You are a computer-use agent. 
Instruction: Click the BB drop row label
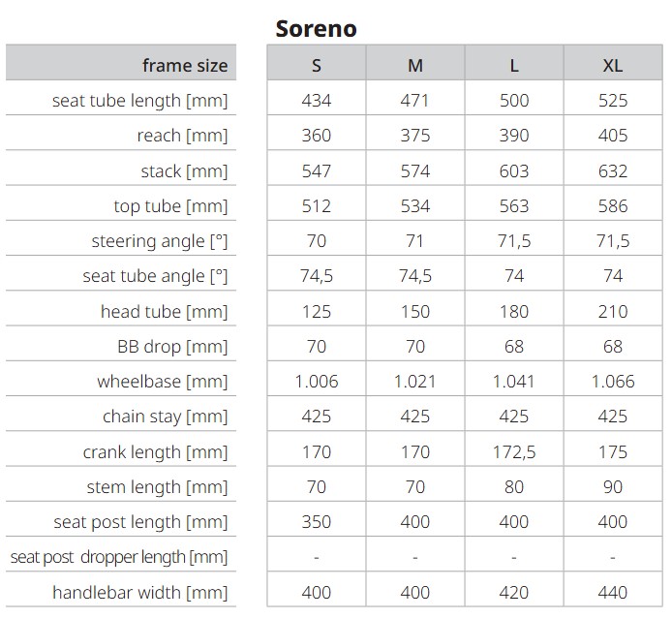pyautogui.click(x=172, y=347)
